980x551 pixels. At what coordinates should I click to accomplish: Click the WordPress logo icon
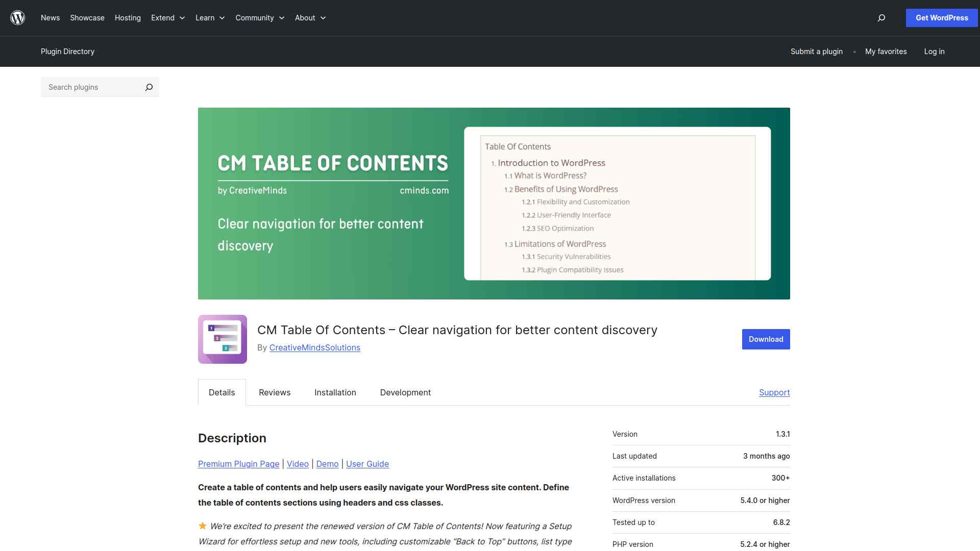18,18
